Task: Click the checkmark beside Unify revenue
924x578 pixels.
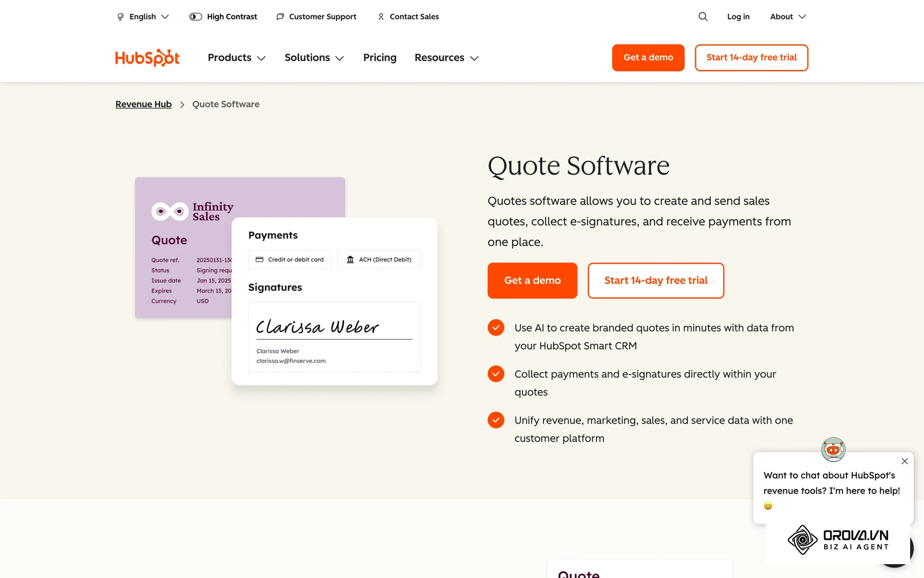Action: pos(495,420)
